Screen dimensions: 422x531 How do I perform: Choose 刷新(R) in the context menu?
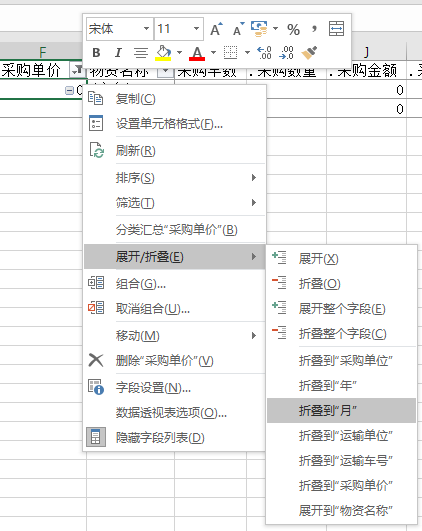pyautogui.click(x=174, y=151)
